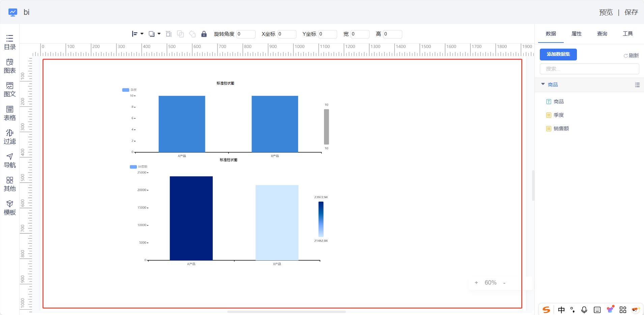Click the blue gradient legend bar of lower chart
Viewport: 644px width, 315px height.
tap(321, 219)
